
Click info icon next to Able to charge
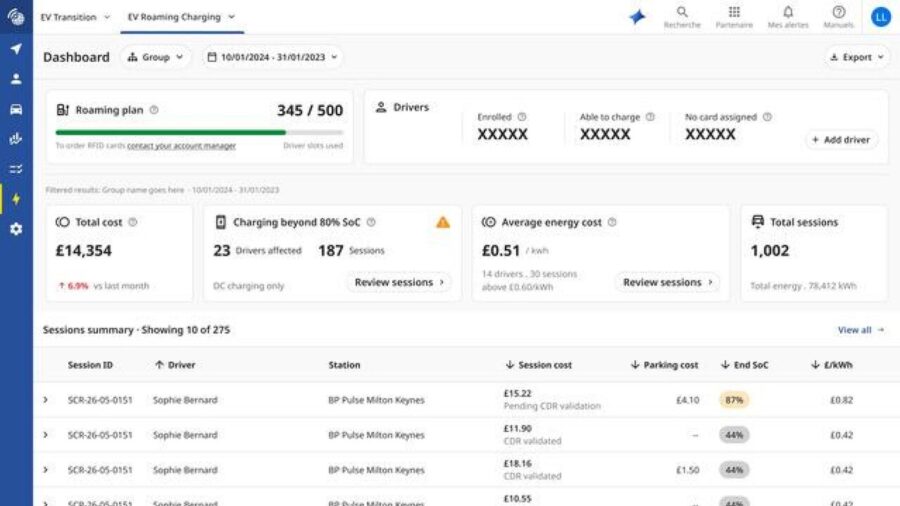tap(650, 116)
